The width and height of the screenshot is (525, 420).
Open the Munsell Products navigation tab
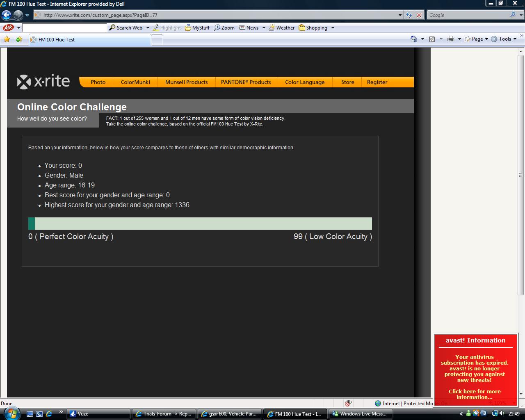pyautogui.click(x=186, y=82)
